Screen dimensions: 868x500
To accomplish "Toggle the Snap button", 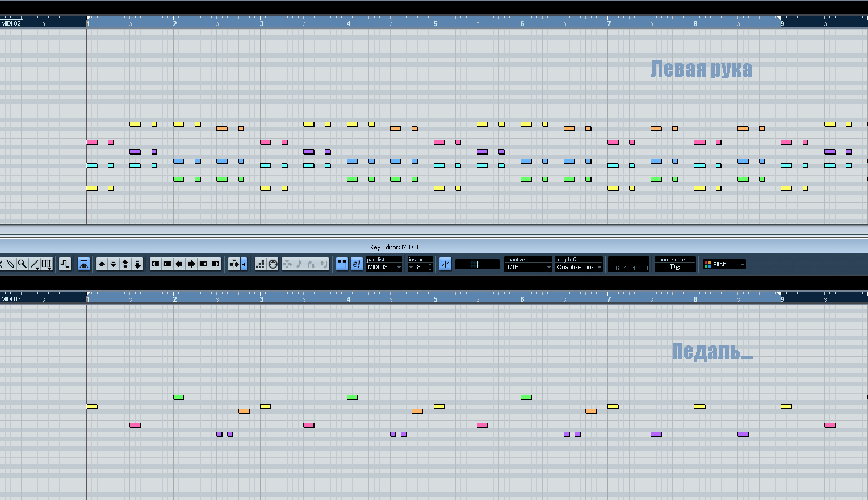I will 445,264.
